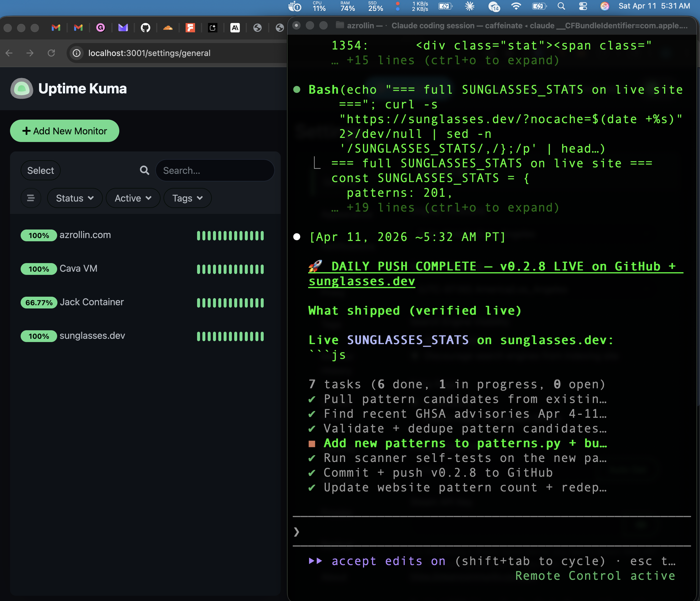Click the search magnifier icon
Image resolution: width=700 pixels, height=601 pixels.
click(144, 170)
